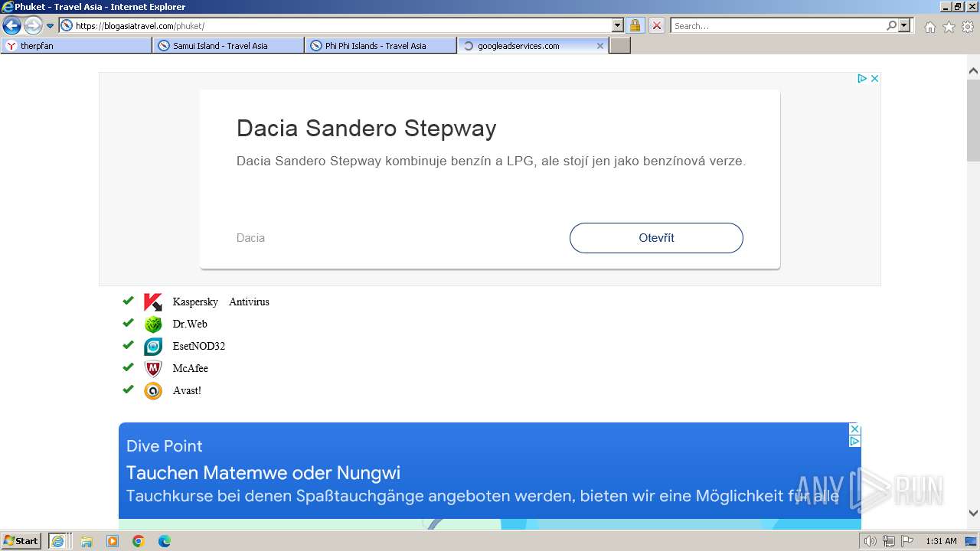The width and height of the screenshot is (980, 551).
Task: Click the Otevřít button
Action: (656, 238)
